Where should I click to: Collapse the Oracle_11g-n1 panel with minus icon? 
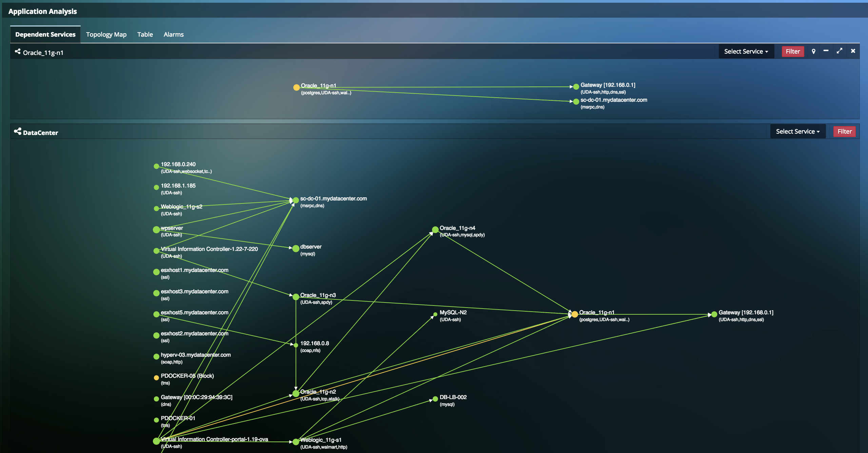826,51
